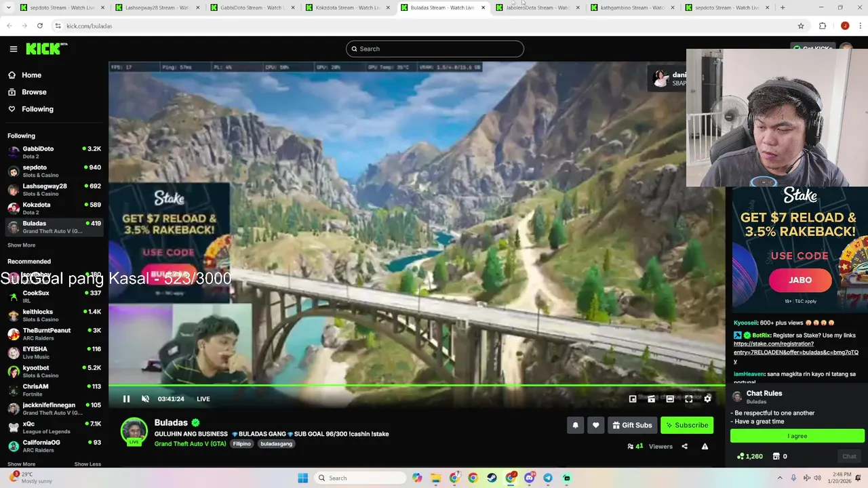Open the browser extensions puzzle icon
868x488 pixels.
[823, 26]
